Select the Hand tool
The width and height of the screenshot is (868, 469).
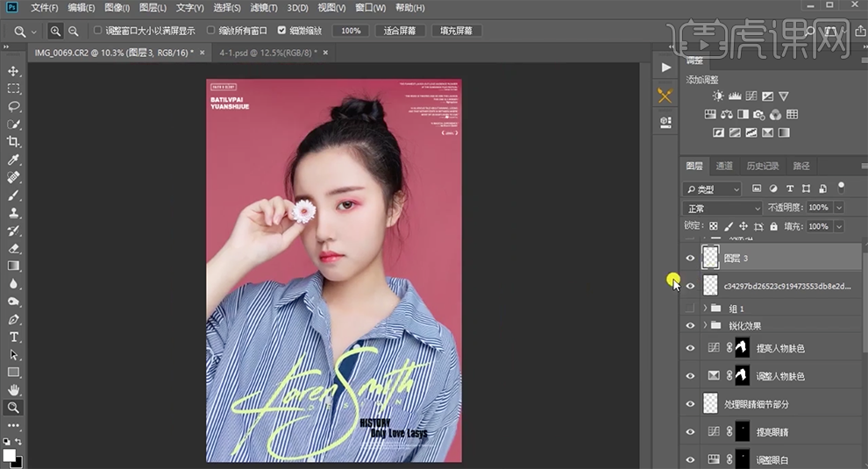pyautogui.click(x=14, y=390)
